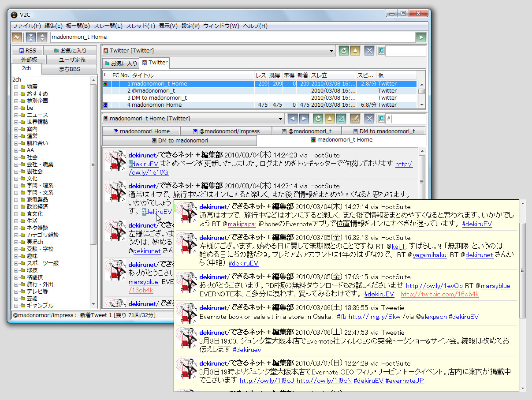Refresh the madonomori_t Home thread
The height and width of the screenshot is (400, 532).
[x=318, y=118]
